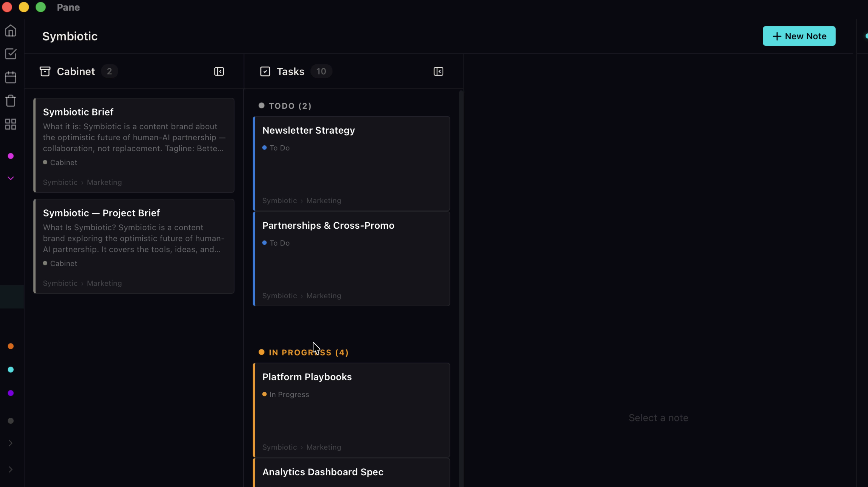
Task: Collapse the Cabinet panel with its toggle icon
Action: pos(219,71)
